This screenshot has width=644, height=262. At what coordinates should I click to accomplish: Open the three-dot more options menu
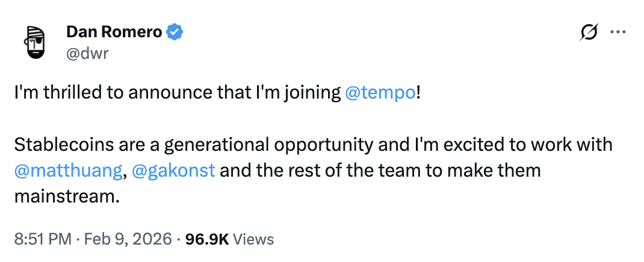(x=618, y=33)
